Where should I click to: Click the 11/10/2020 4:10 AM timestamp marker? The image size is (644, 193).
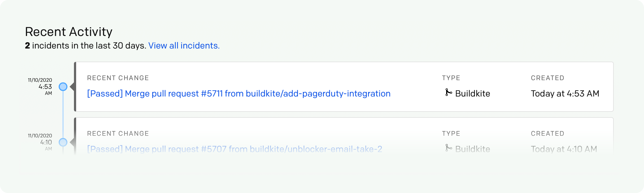pyautogui.click(x=41, y=142)
